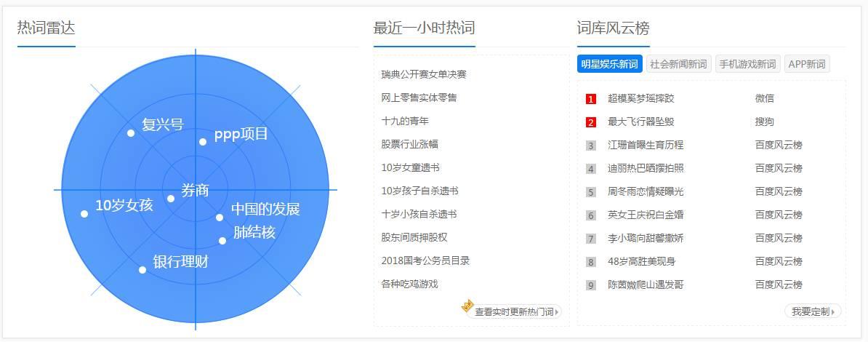
Task: Click 百度风云榜 beside 迪丽热巴晒摆拍照
Action: tap(779, 169)
